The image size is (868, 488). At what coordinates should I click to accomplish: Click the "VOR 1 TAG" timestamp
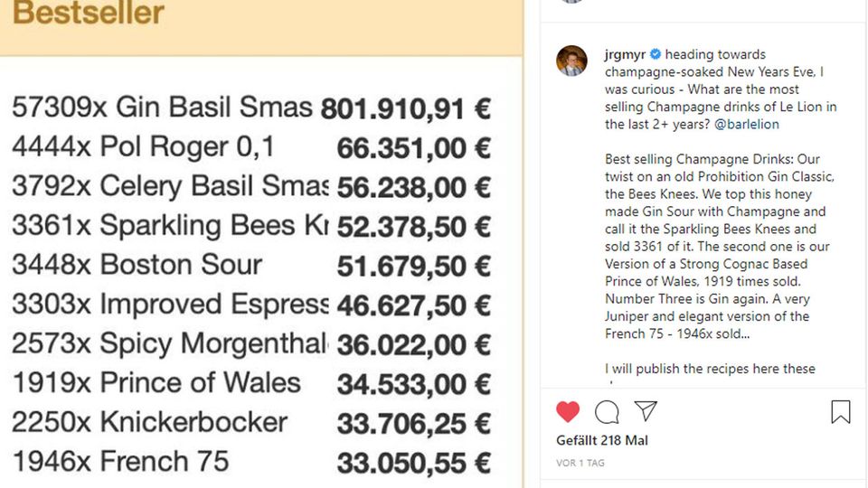580,463
